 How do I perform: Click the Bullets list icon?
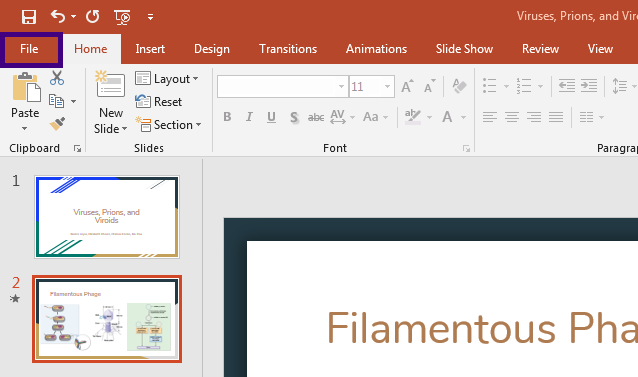pyautogui.click(x=489, y=86)
